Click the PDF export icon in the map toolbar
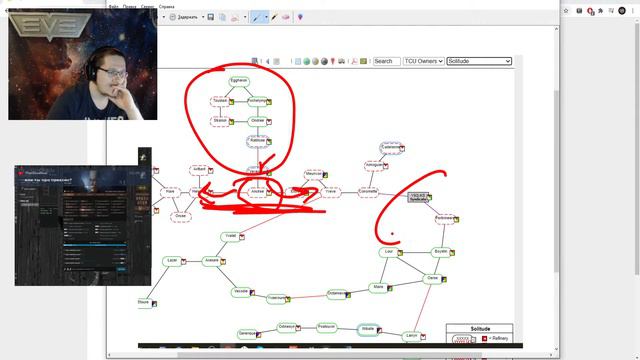The image size is (640, 360). coord(354,61)
